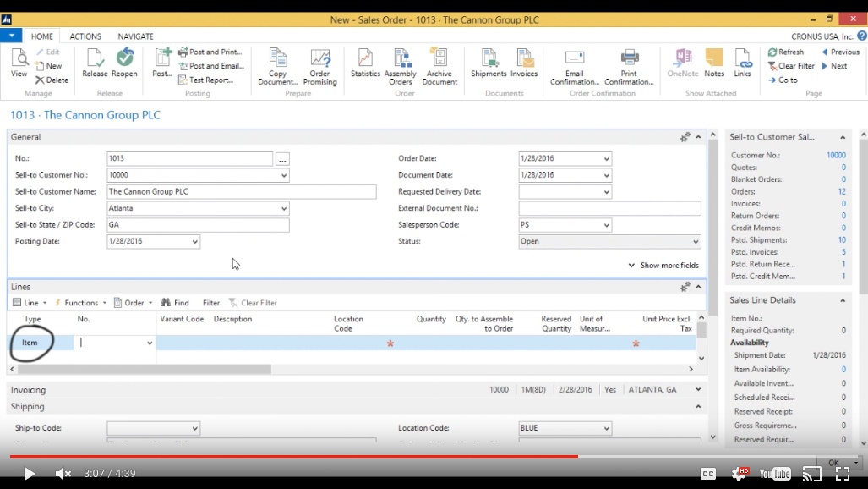The height and width of the screenshot is (489, 868).
Task: Click the No. field lookup button
Action: click(x=282, y=159)
